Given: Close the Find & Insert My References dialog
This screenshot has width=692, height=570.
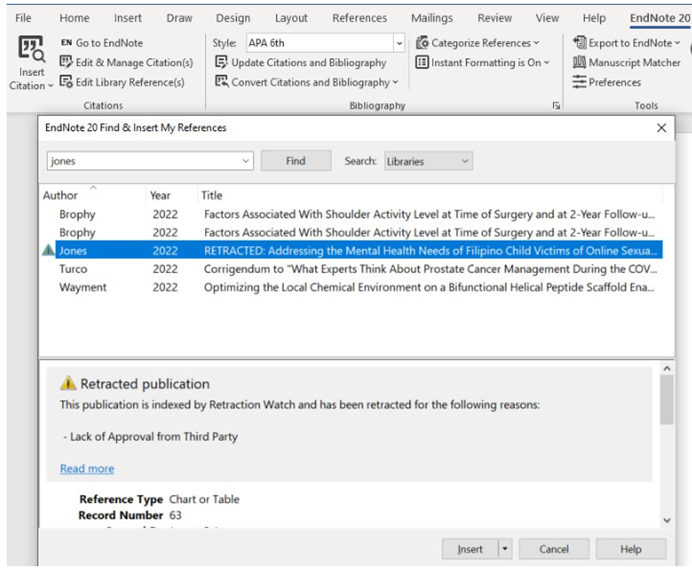Looking at the screenshot, I should point(661,128).
